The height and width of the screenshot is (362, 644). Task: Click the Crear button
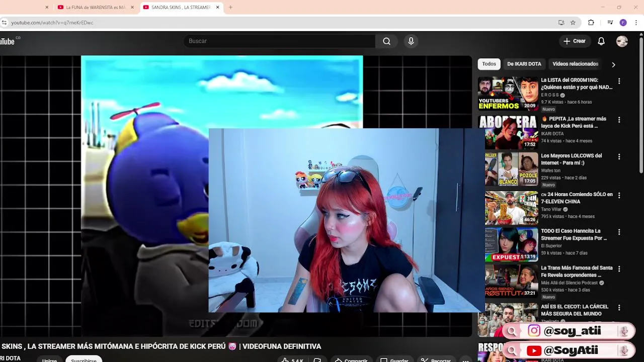(x=575, y=41)
